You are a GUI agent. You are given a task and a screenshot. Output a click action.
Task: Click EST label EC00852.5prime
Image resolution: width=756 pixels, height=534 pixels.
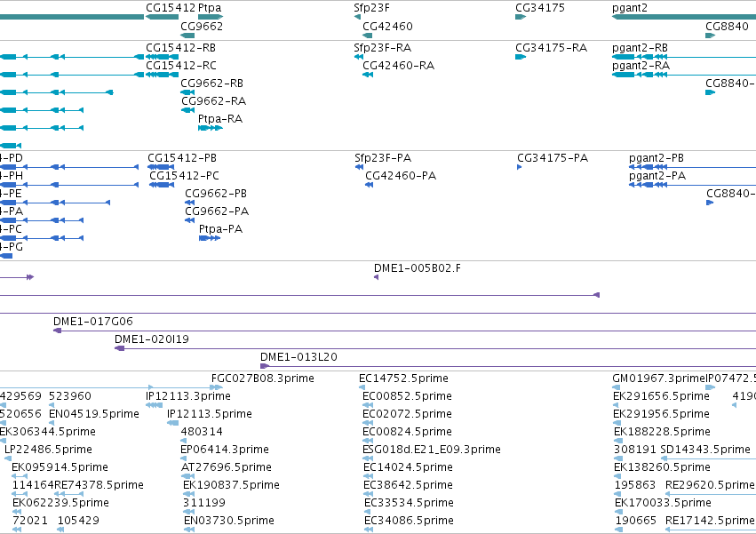click(408, 396)
